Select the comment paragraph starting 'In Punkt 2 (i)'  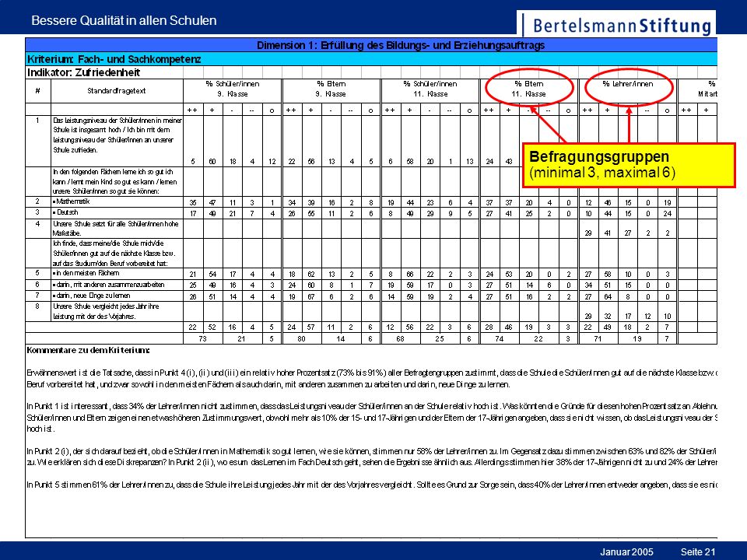point(372,457)
